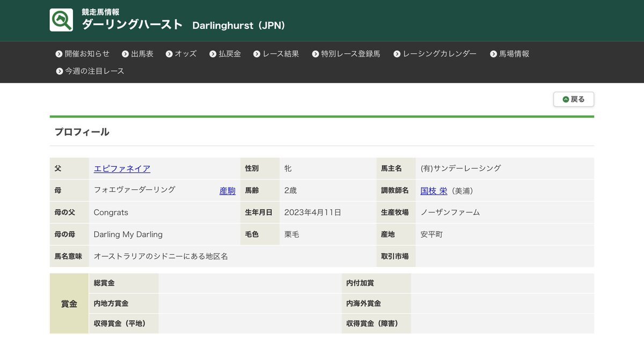Click the arrow icon beside 馬場情報
The image size is (644, 348).
point(493,54)
